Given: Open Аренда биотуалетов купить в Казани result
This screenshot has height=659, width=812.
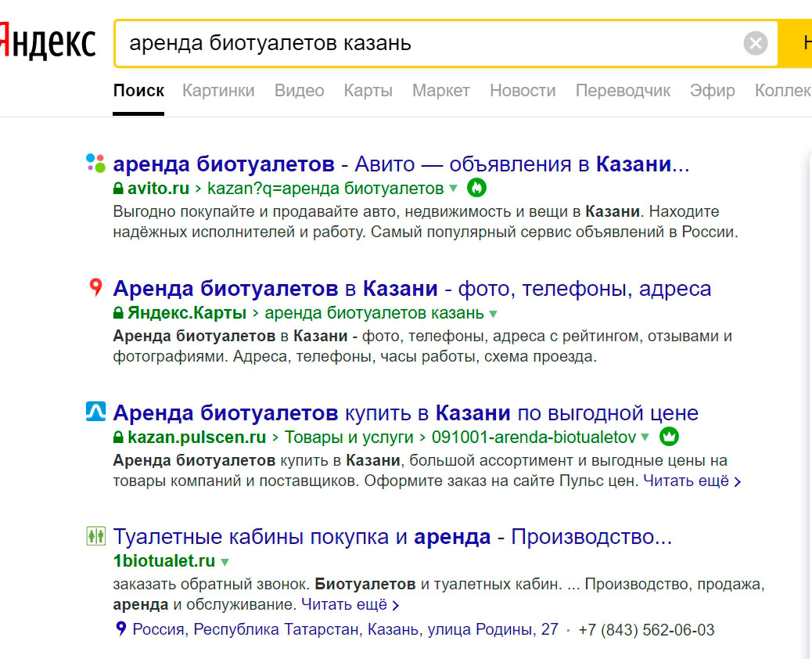Looking at the screenshot, I should [405, 413].
